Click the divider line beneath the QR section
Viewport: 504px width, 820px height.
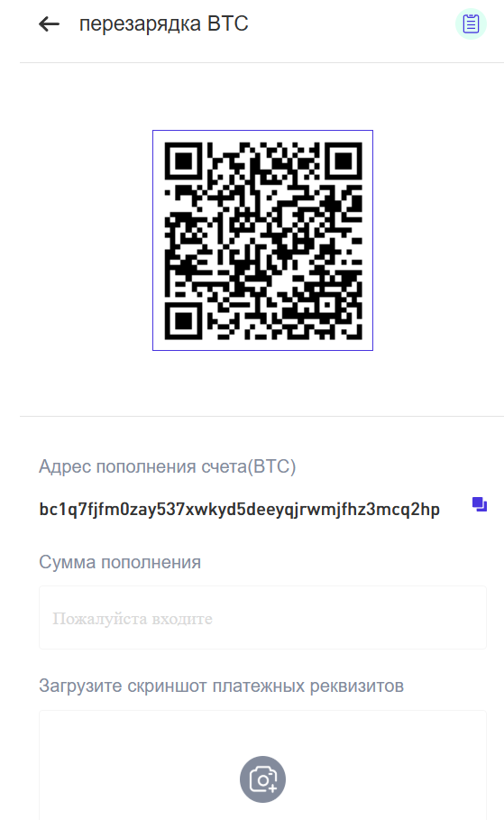coord(262,416)
